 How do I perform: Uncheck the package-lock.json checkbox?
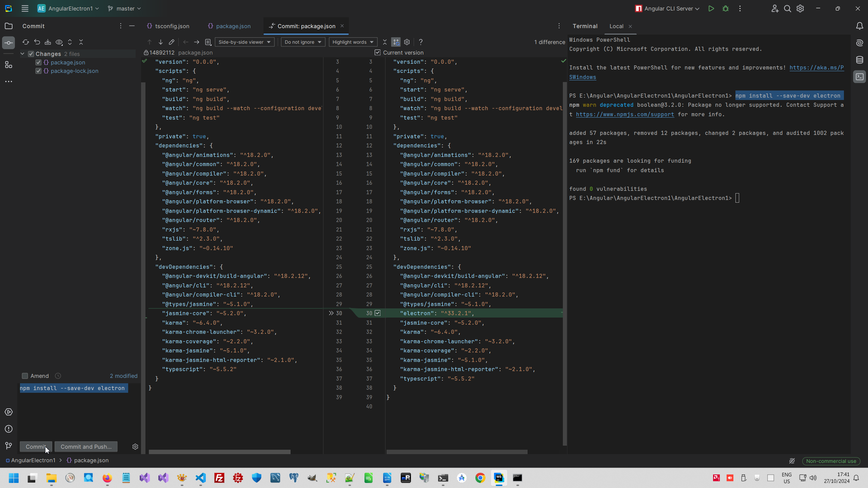point(38,71)
